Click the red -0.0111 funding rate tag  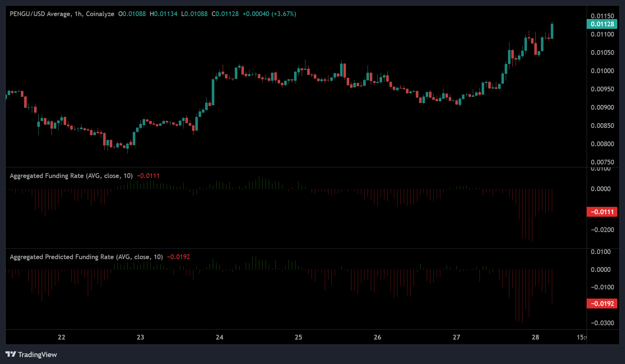click(x=602, y=212)
